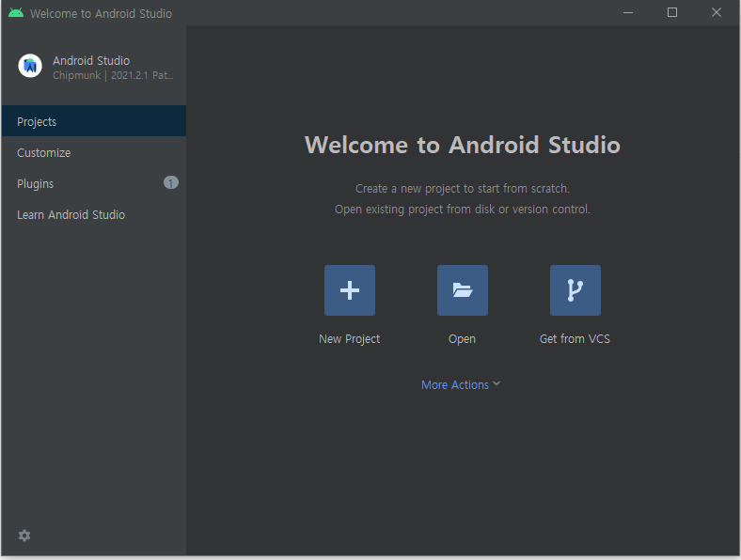
Task: Open the settings gear in the sidebar
Action: tap(24, 536)
